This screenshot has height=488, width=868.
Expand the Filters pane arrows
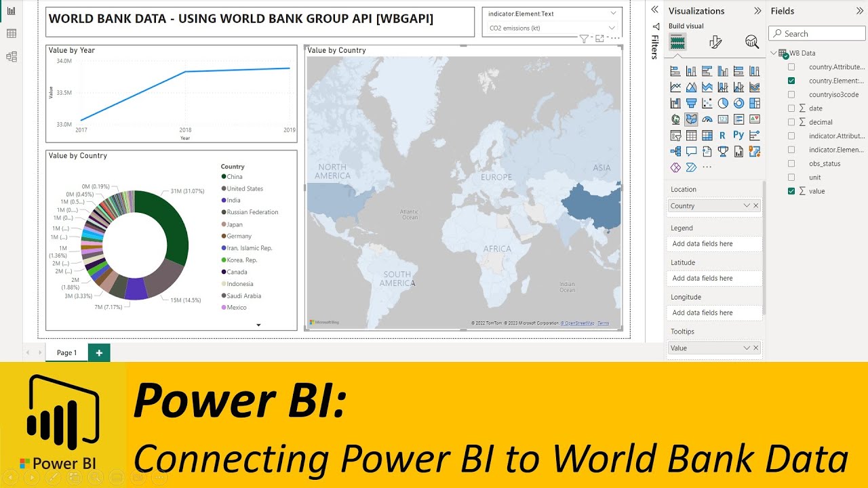(x=655, y=9)
